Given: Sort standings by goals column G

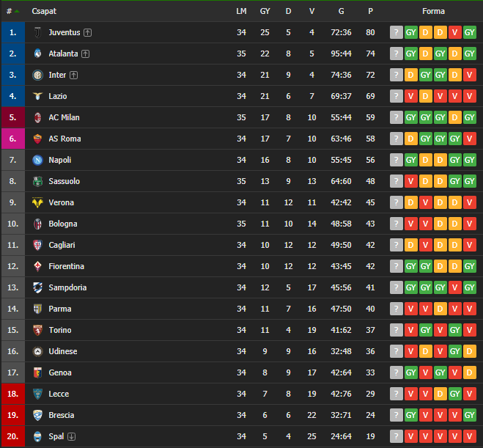Looking at the screenshot, I should coord(341,12).
